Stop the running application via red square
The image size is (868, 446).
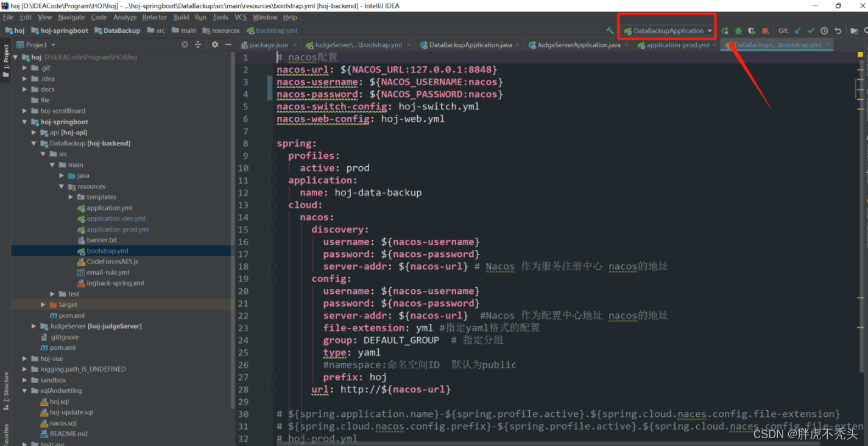coord(765,30)
